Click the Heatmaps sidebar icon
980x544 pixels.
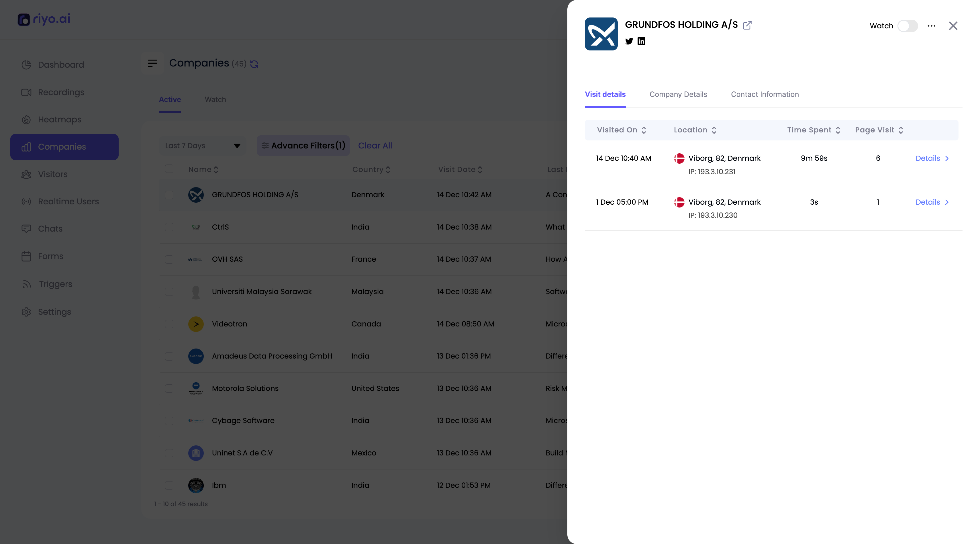[x=26, y=120]
